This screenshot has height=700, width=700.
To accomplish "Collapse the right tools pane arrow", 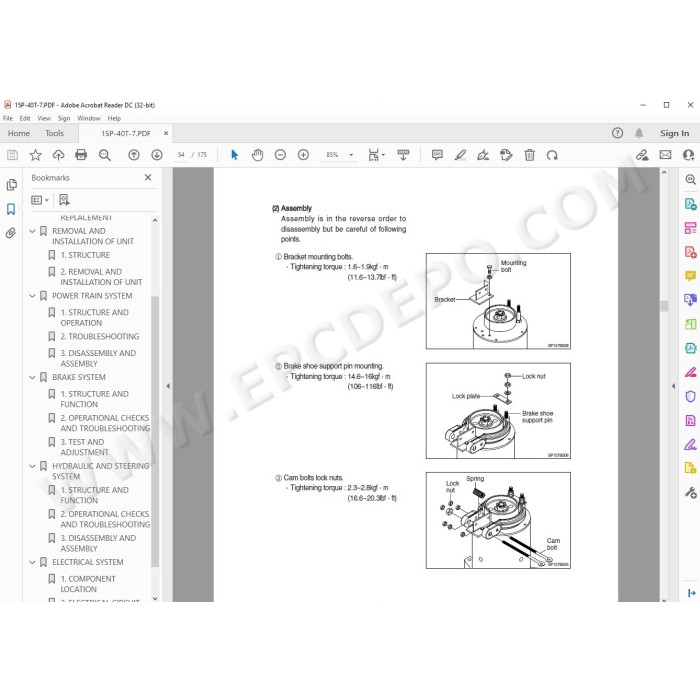I will coord(673,386).
